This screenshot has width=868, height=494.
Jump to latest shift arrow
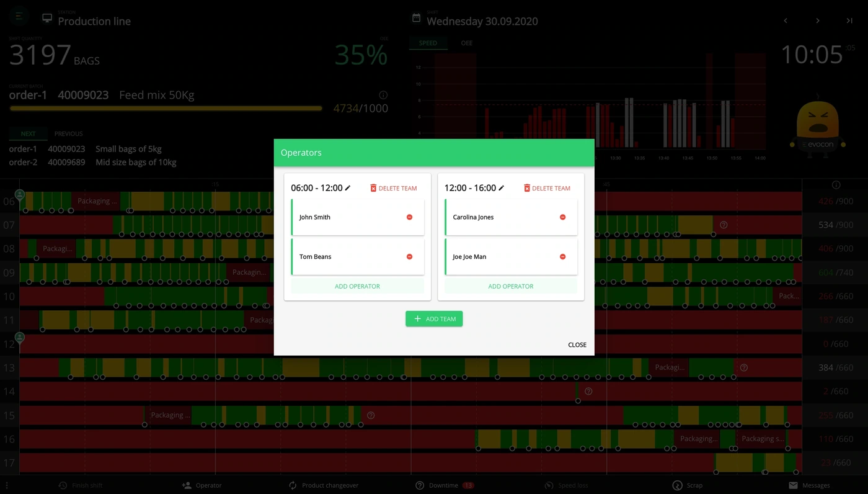(x=849, y=20)
